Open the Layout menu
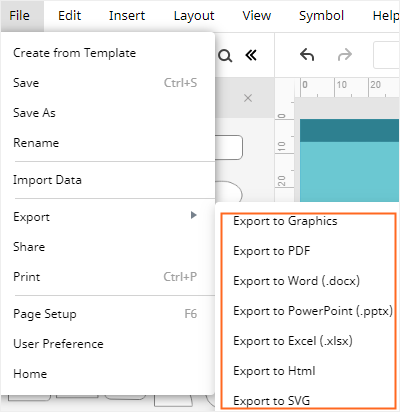Screen dimensions: 400x412 [194, 16]
